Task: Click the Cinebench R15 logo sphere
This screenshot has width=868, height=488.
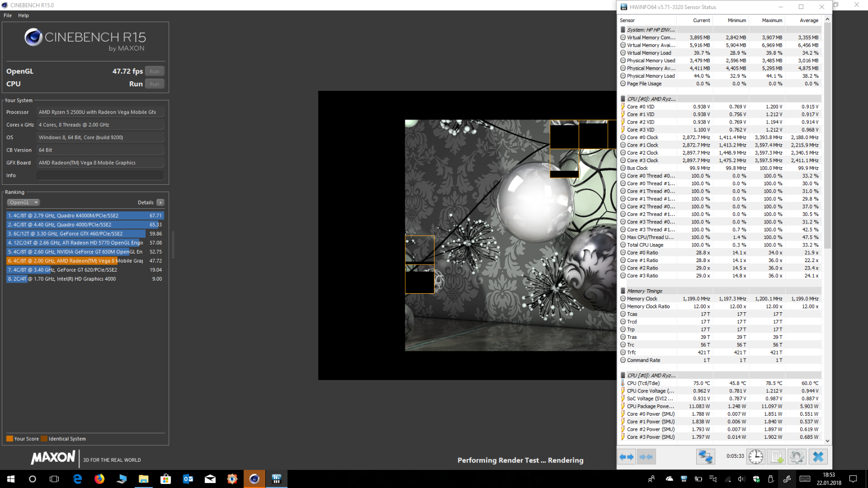Action: [x=34, y=37]
